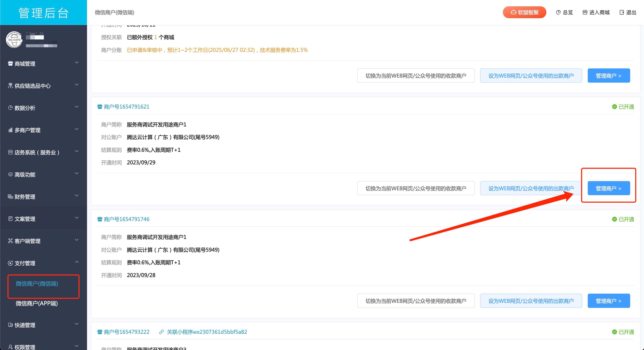Click 设为出款商户 for merchant 1654791746
Screen dimensions: 644x350
coord(531,301)
